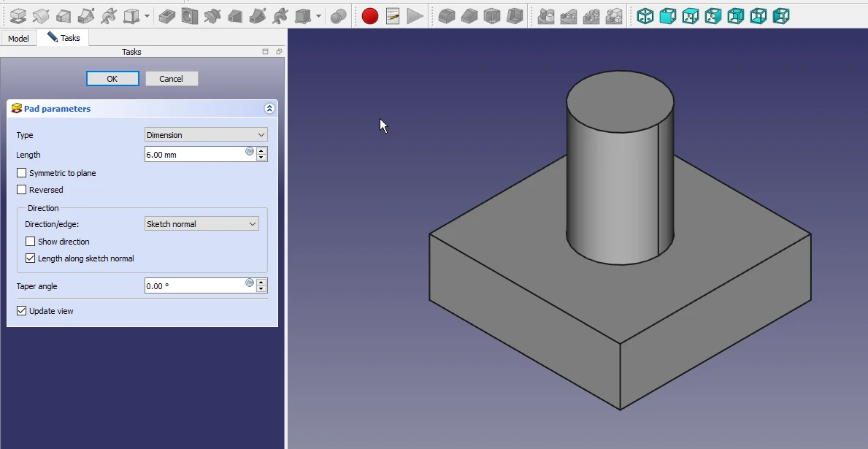
Task: Select the Pocket tool icon
Action: [167, 15]
